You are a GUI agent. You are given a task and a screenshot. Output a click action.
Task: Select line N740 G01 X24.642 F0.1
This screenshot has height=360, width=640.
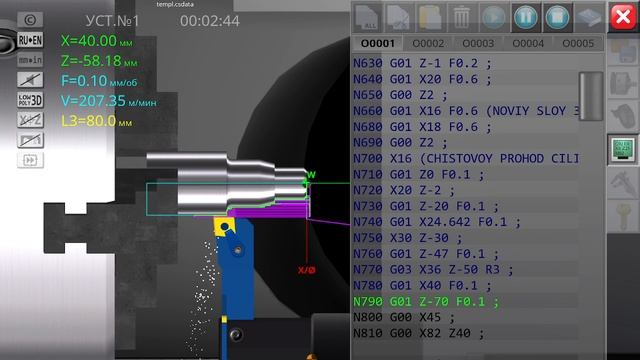[465, 222]
